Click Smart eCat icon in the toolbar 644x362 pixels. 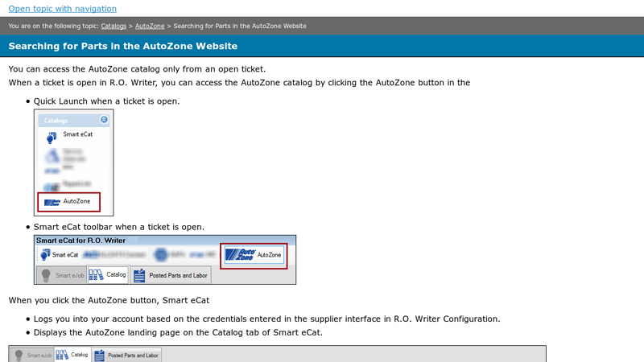tap(45, 255)
